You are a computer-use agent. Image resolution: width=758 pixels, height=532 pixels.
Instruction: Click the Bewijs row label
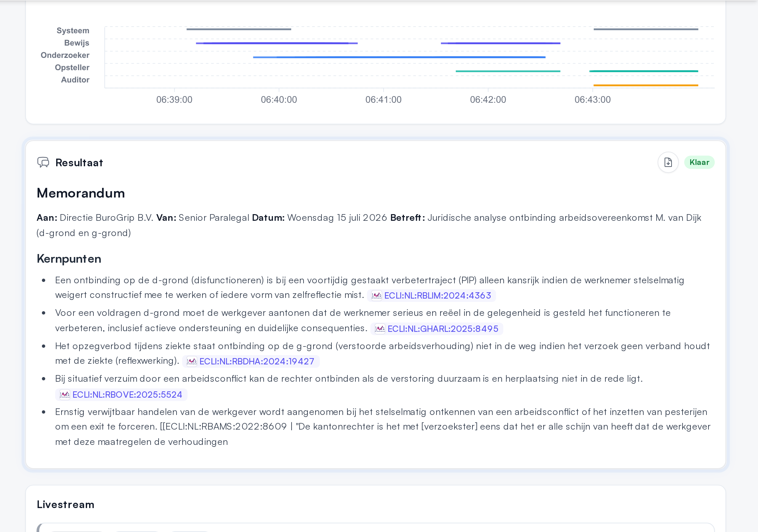coord(76,43)
